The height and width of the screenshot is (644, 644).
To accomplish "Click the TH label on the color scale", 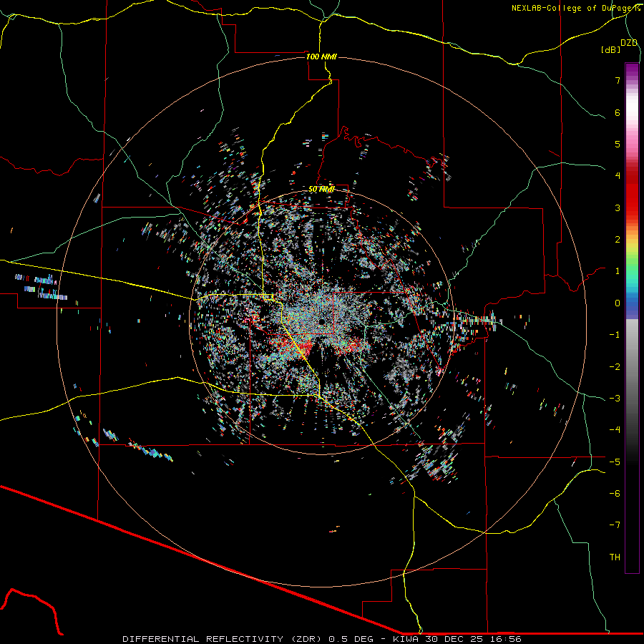I will point(615,557).
